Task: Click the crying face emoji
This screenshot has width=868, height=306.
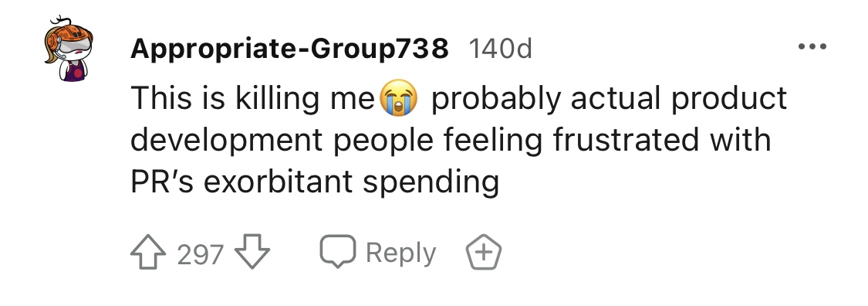Action: tap(397, 99)
